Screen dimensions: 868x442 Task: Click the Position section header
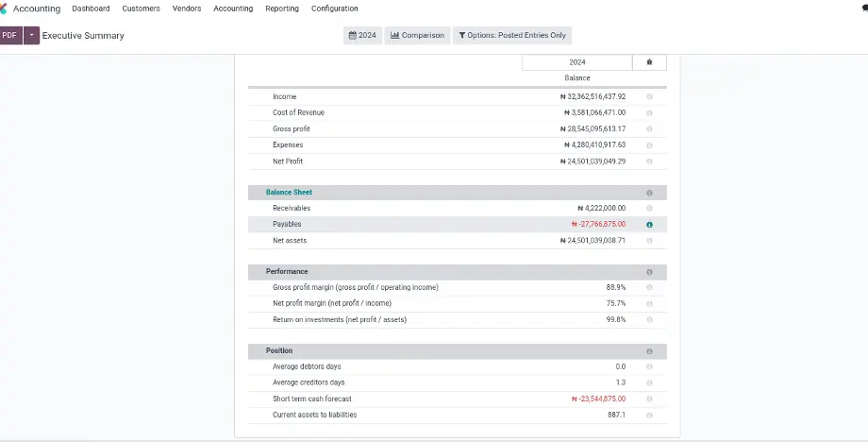click(x=279, y=350)
